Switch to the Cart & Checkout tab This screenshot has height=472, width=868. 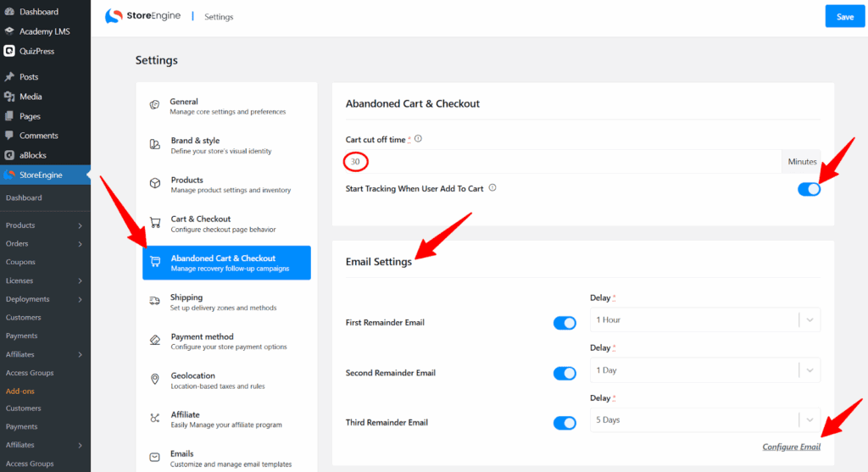[226, 224]
